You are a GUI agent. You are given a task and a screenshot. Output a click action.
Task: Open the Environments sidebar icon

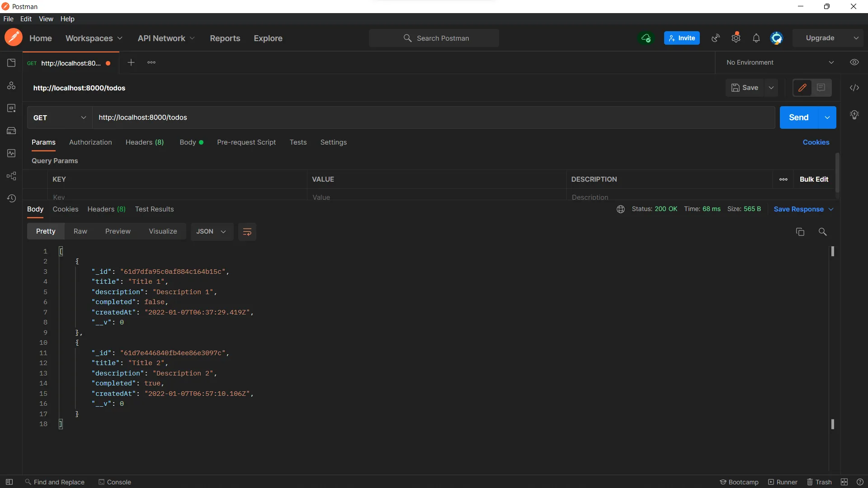[x=11, y=108]
